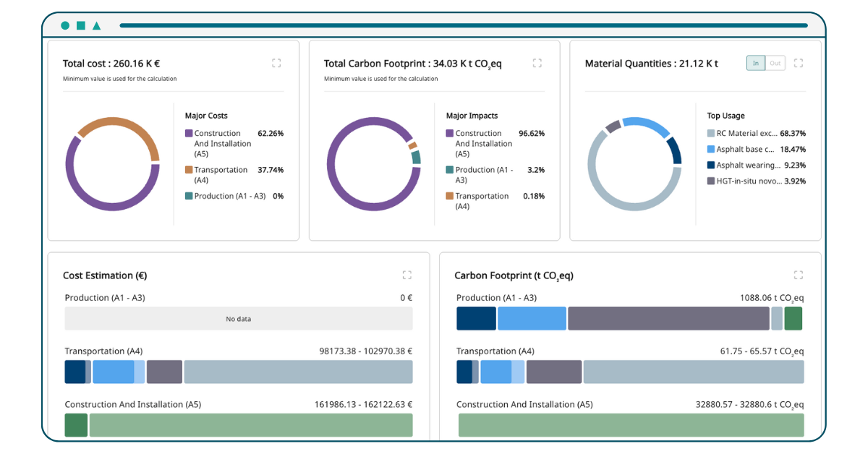Click the light green Construction cost bar
The image size is (868, 454).
click(250, 425)
